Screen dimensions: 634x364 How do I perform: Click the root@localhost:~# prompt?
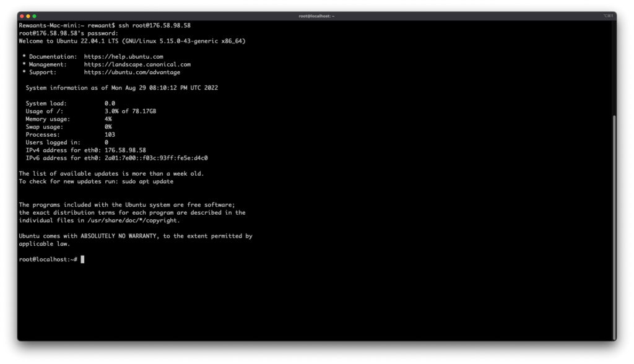click(48, 259)
